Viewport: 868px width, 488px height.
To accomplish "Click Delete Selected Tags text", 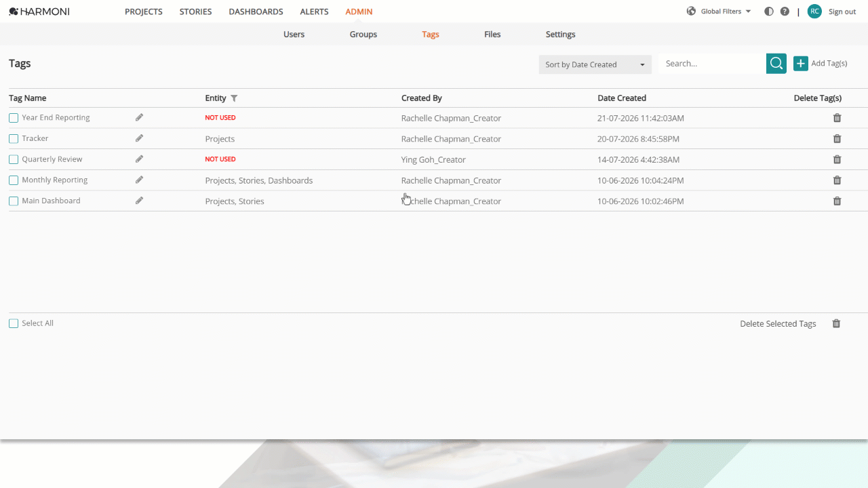I will 778,324.
